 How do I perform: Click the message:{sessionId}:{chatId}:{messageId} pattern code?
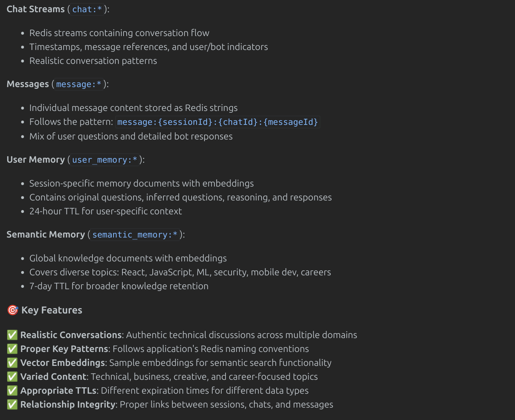pos(218,122)
